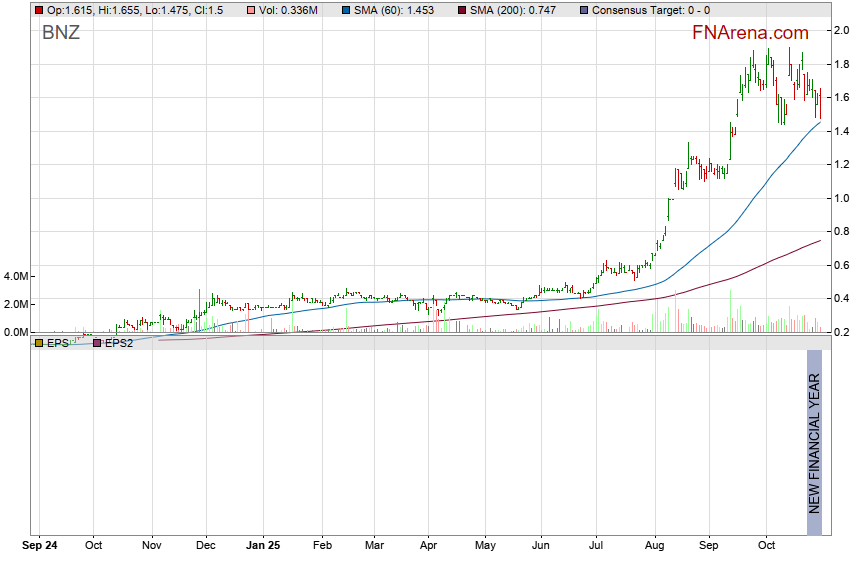The image size is (859, 566).
Task: Click the 1.0 price axis label
Action: click(x=842, y=198)
